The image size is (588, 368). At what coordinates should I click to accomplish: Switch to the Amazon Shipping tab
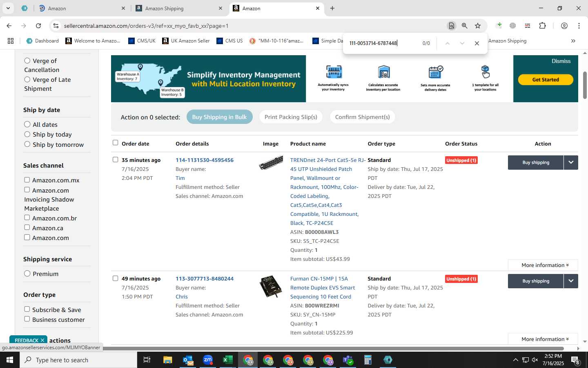179,8
